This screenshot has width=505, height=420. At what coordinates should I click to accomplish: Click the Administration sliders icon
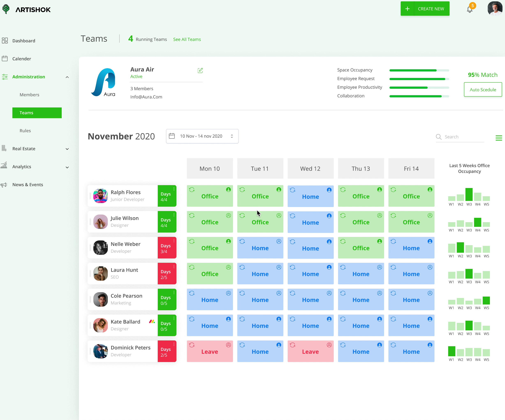click(x=5, y=77)
